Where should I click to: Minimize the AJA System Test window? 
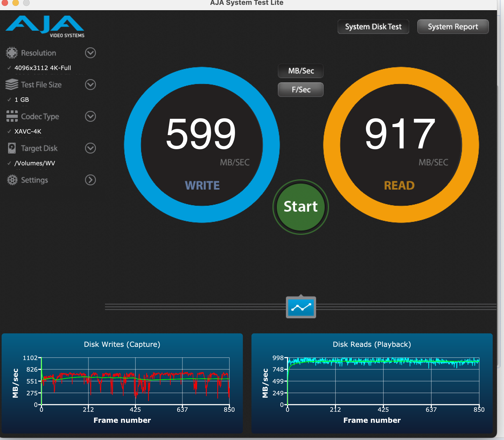click(16, 2)
